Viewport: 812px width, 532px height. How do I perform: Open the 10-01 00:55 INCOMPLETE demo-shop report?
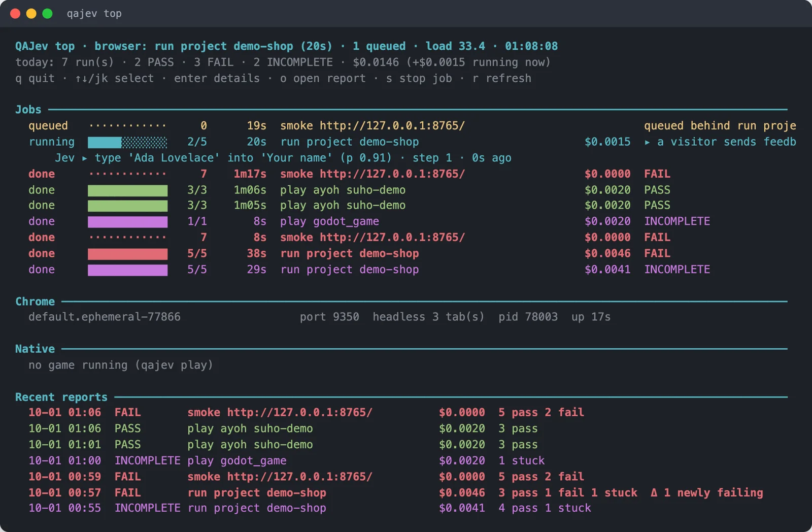pyautogui.click(x=310, y=508)
